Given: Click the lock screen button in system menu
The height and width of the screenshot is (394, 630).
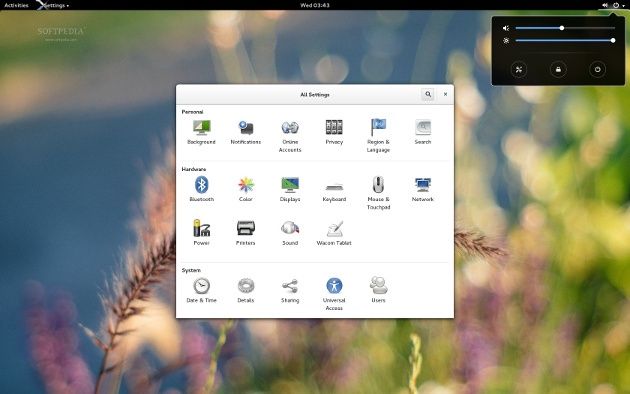Looking at the screenshot, I should [x=558, y=69].
